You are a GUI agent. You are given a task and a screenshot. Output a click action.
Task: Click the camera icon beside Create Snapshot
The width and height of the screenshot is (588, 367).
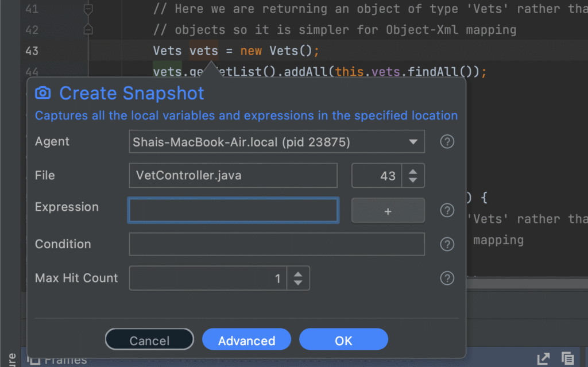click(x=43, y=93)
